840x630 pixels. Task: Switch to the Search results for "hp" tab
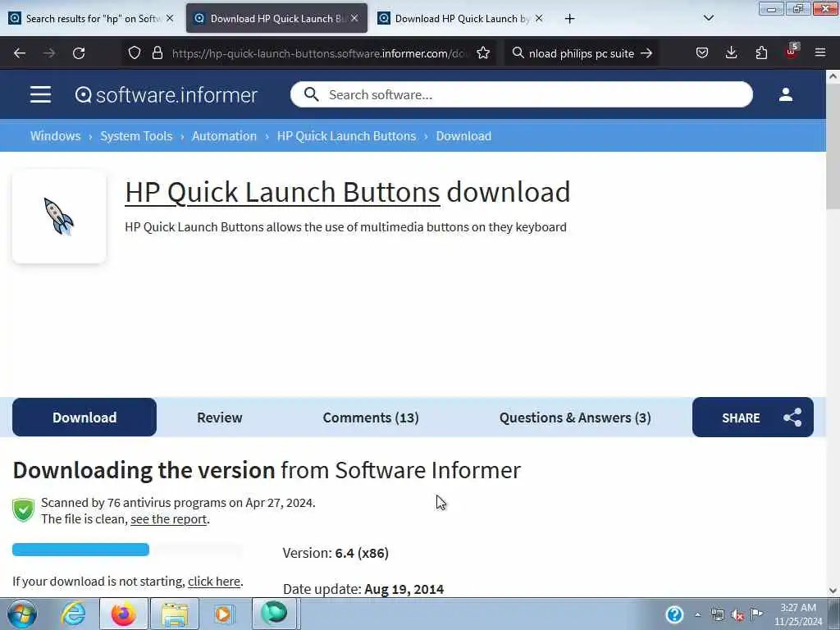click(x=91, y=18)
